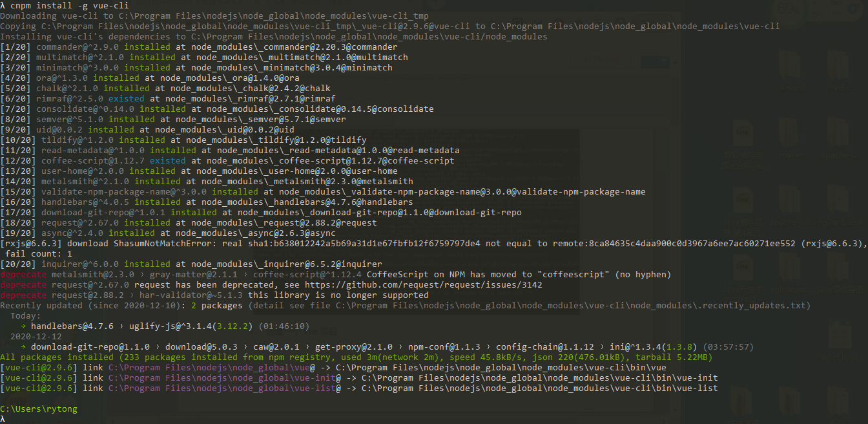Click the 'Downloading vue-cli to' line

tap(214, 16)
